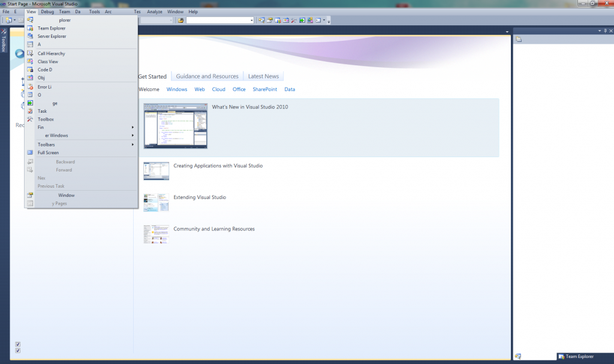614x364 pixels.
Task: Choose Call Hierarchy from the View menu
Action: (82, 53)
